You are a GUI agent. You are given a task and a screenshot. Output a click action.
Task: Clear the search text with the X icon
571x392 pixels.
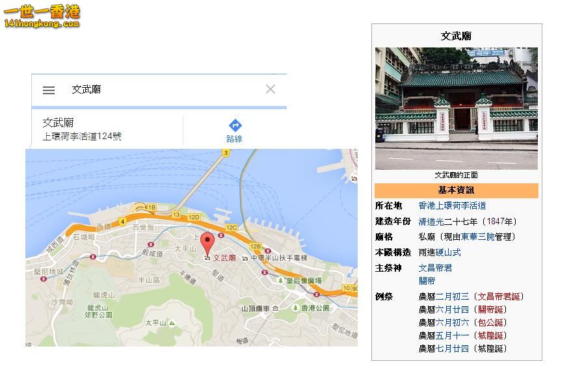pyautogui.click(x=271, y=89)
